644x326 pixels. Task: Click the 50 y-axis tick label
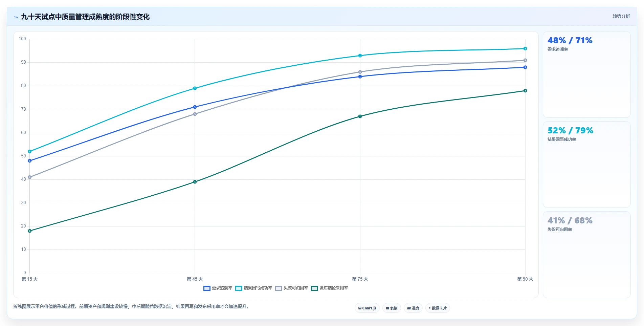tap(23, 156)
